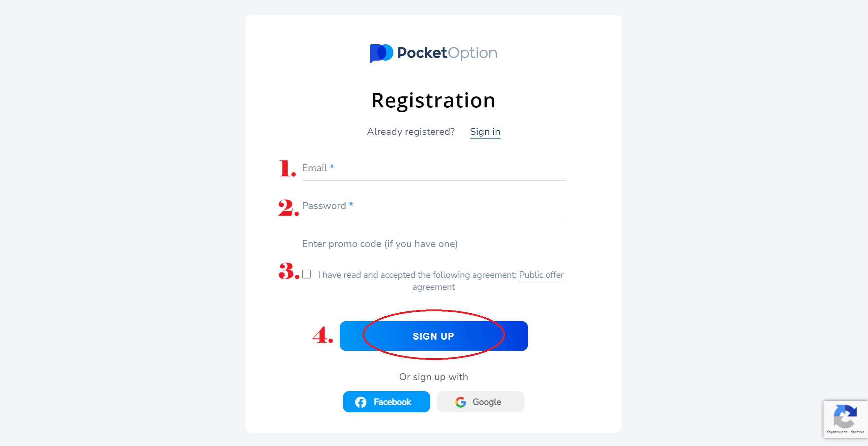Image resolution: width=868 pixels, height=446 pixels.
Task: Click the Thai privacy link in reCAPTCHA badge
Action: coord(837,432)
